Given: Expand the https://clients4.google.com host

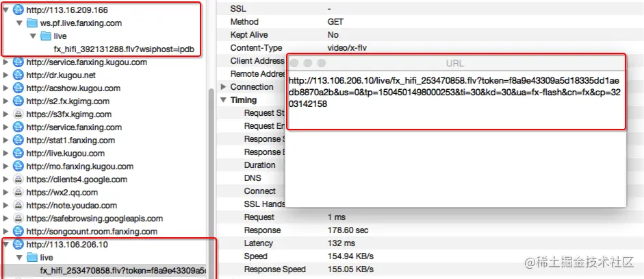Looking at the screenshot, I should [x=5, y=180].
